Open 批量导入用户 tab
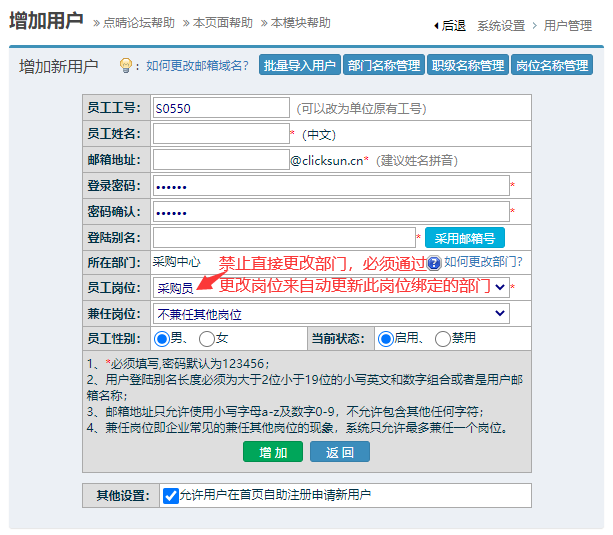This screenshot has width=613, height=535. tap(299, 66)
